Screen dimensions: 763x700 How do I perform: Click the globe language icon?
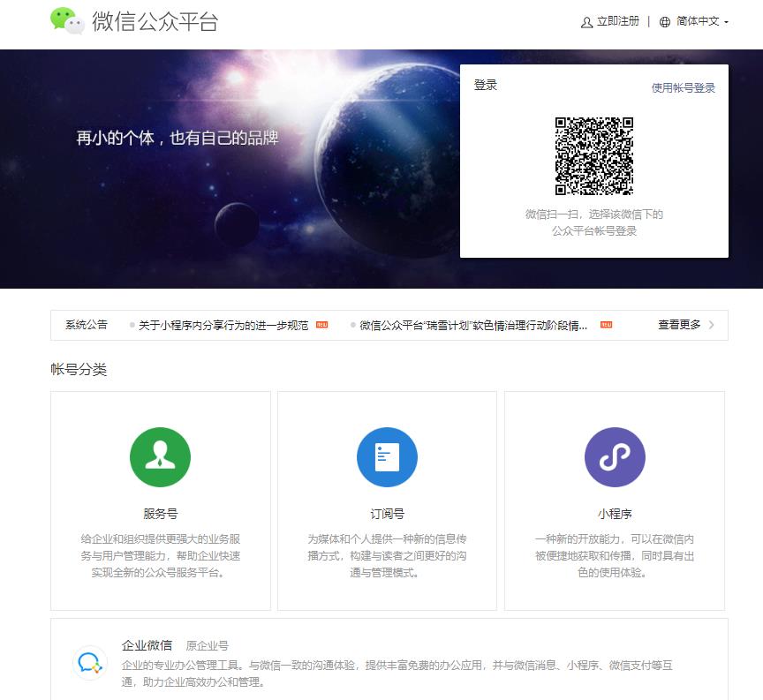pyautogui.click(x=665, y=22)
